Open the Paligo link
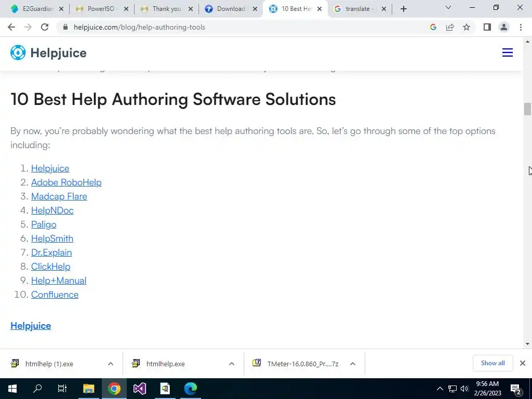532x399 pixels. 44,224
